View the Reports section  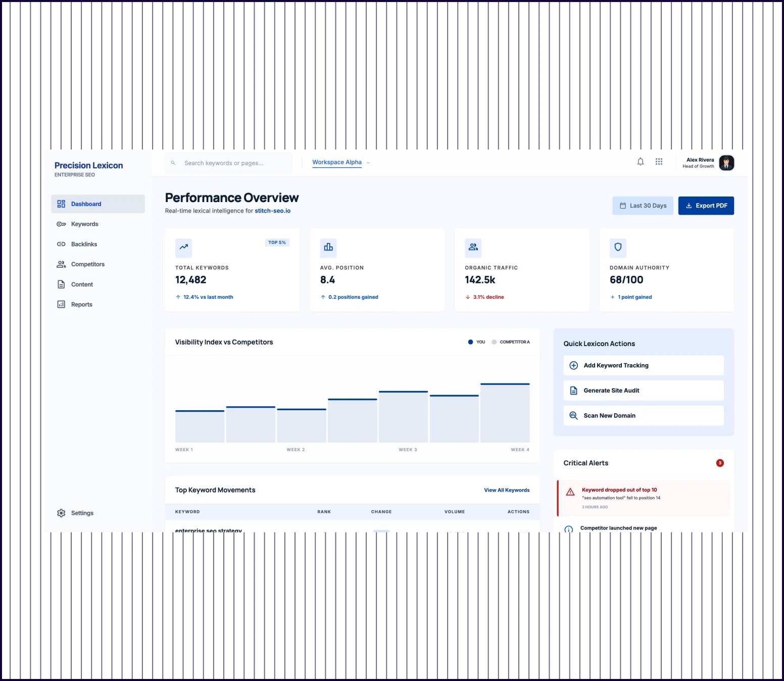coord(81,304)
